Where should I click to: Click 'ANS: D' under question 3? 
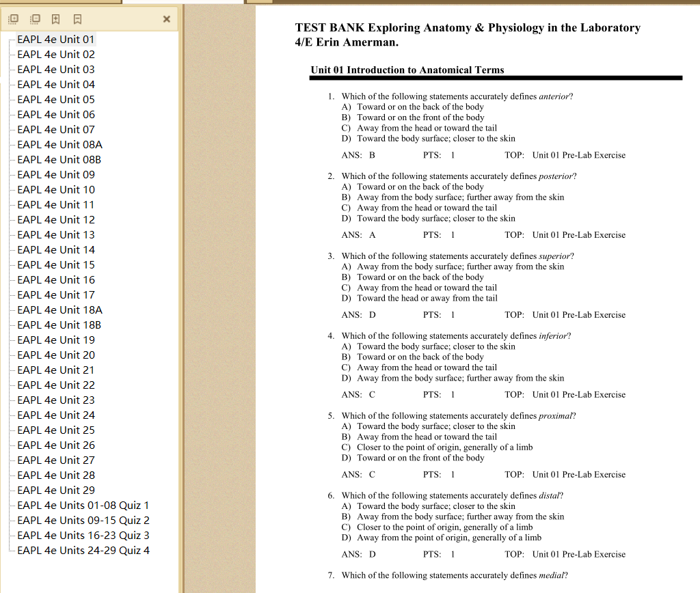(358, 315)
